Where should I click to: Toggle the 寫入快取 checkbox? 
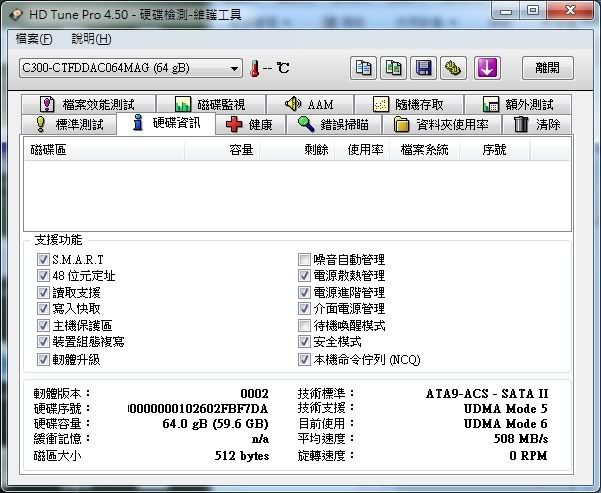tap(43, 309)
